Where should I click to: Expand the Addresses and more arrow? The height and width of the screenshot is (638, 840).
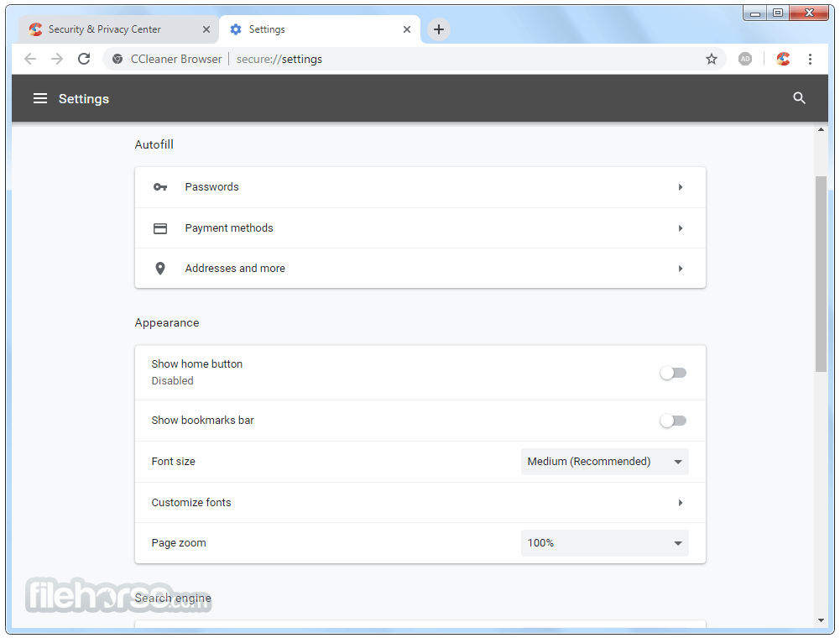[x=681, y=269]
